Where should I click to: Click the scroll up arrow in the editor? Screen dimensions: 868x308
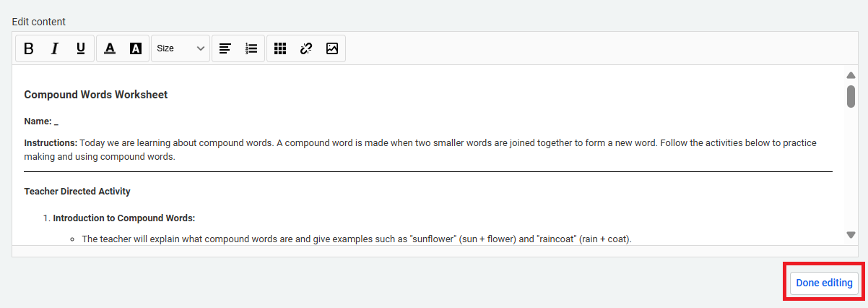[851, 75]
